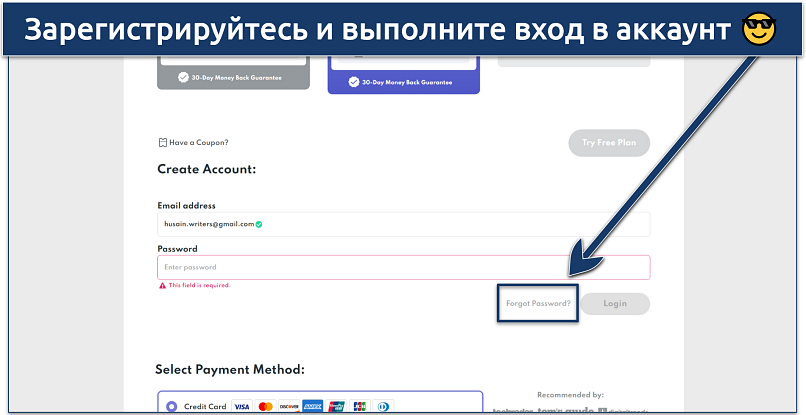
Task: Click "30-Day Money Back Guarantee" on the grey card
Action: click(236, 78)
